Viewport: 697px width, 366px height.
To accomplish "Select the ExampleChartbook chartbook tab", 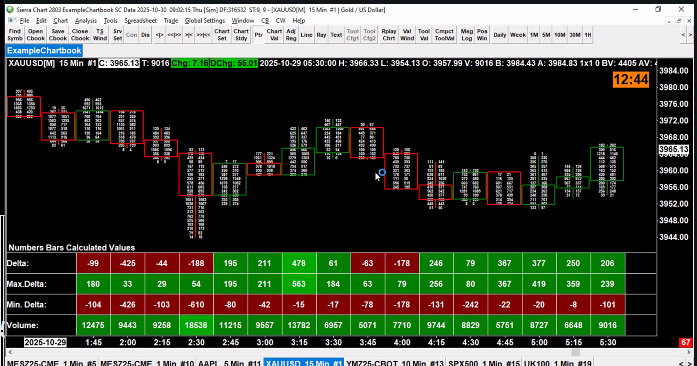I will pyautogui.click(x=44, y=50).
